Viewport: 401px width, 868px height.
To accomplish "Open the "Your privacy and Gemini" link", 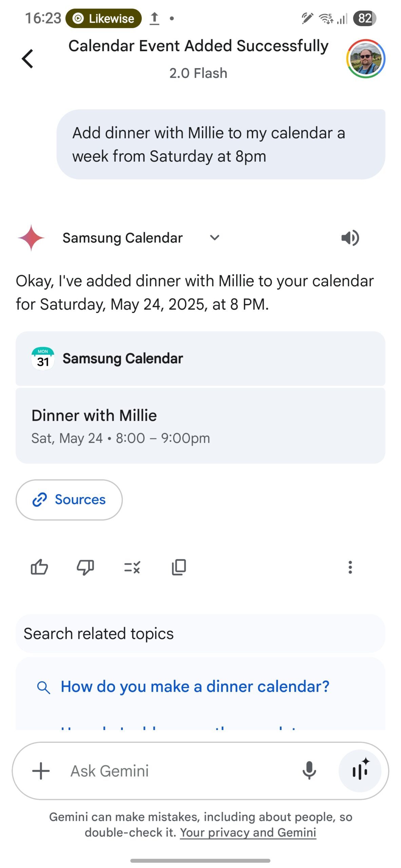I will pos(248,832).
